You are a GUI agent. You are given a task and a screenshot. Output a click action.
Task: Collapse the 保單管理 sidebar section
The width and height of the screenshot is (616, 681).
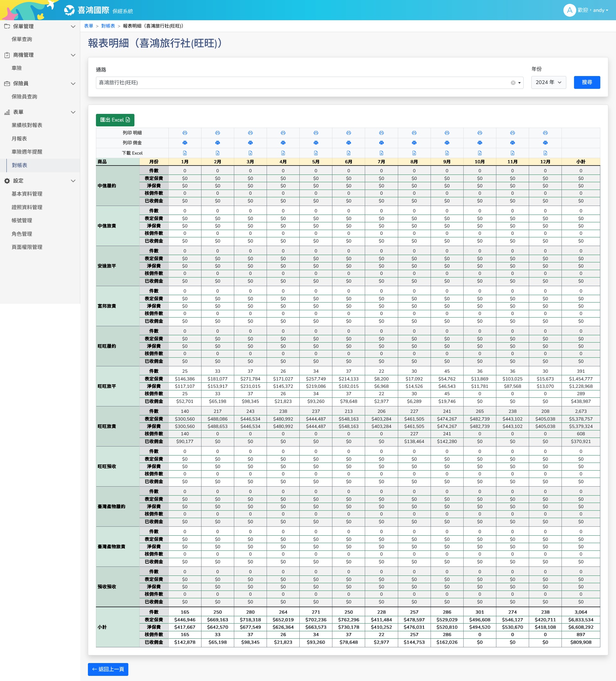tap(73, 26)
